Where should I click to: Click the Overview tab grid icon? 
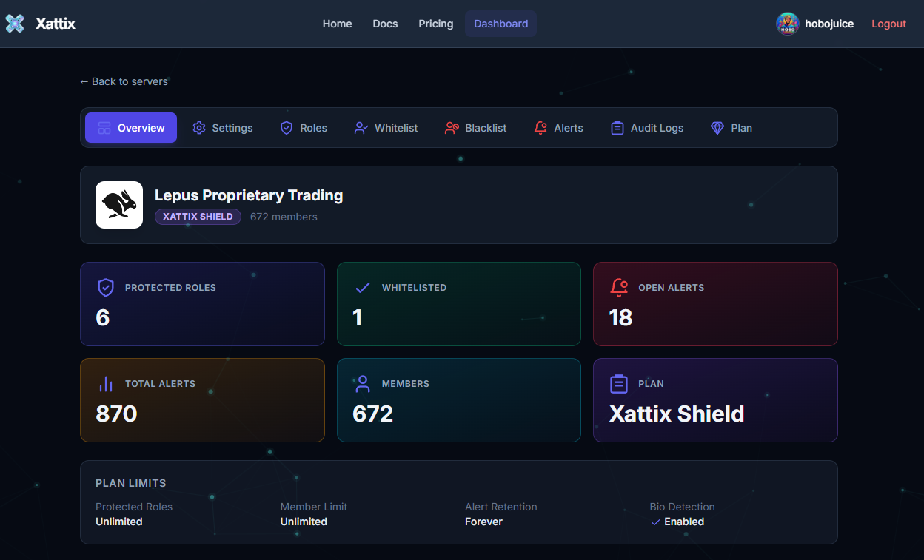point(104,128)
